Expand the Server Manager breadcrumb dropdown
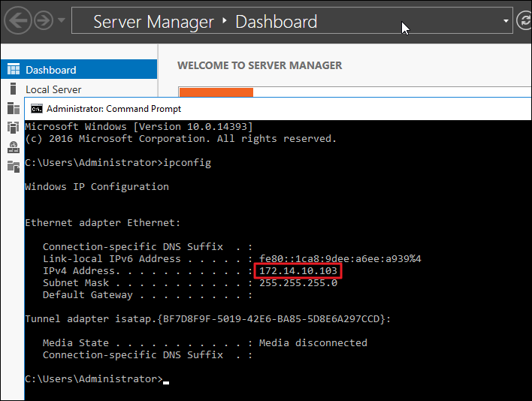The width and height of the screenshot is (532, 401). coord(506,21)
